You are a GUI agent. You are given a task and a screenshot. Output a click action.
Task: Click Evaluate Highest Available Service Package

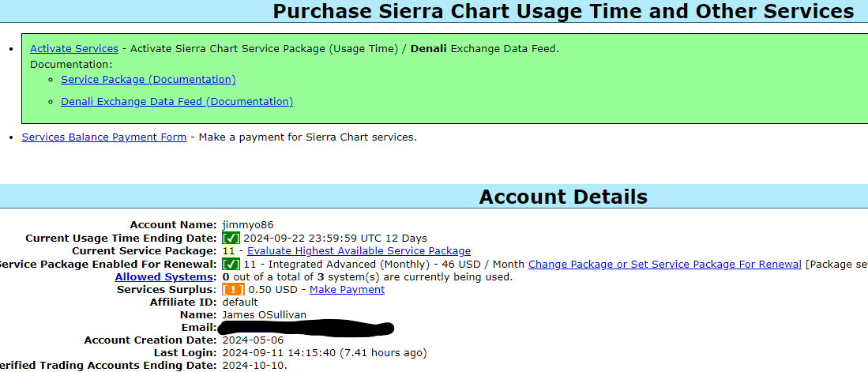359,251
